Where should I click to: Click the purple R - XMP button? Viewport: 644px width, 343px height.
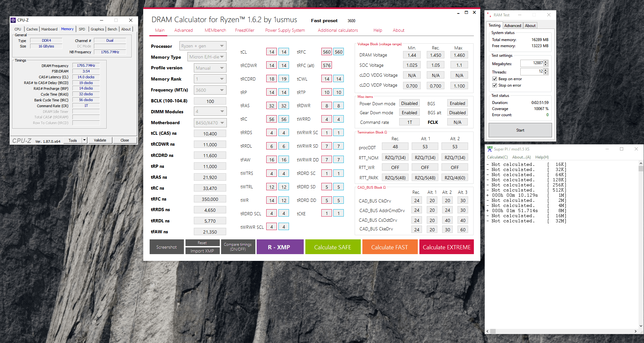point(280,247)
